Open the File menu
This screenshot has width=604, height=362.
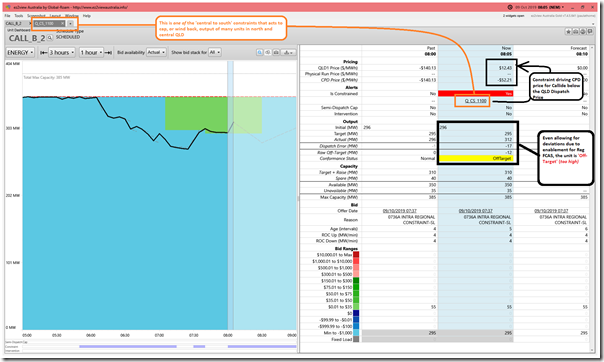7,16
